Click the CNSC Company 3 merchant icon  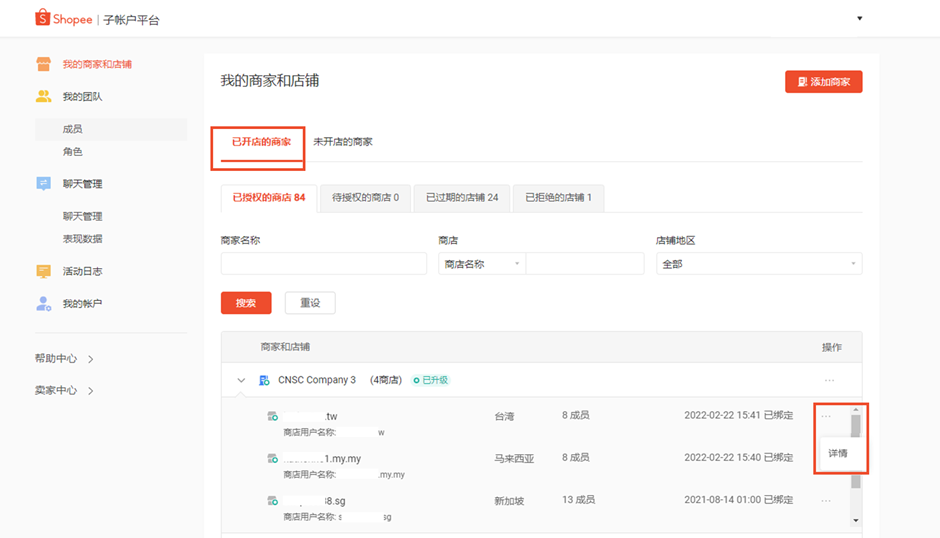click(264, 380)
